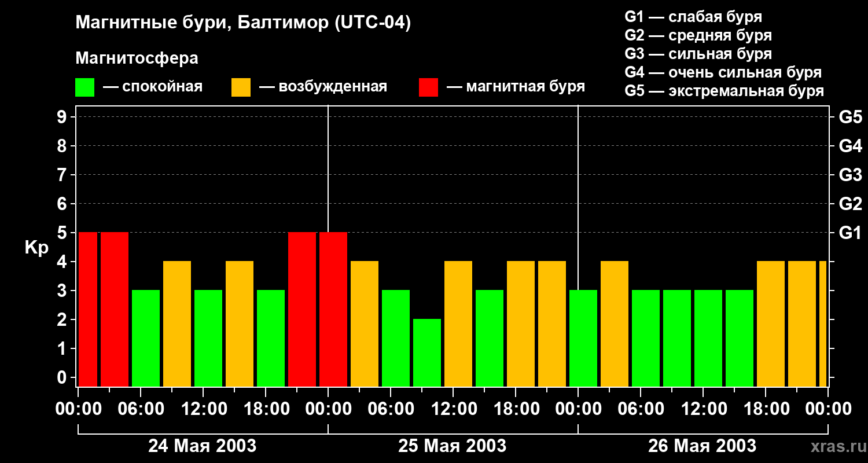
Task: Select the narrow orange bar at far right
Action: click(822, 324)
